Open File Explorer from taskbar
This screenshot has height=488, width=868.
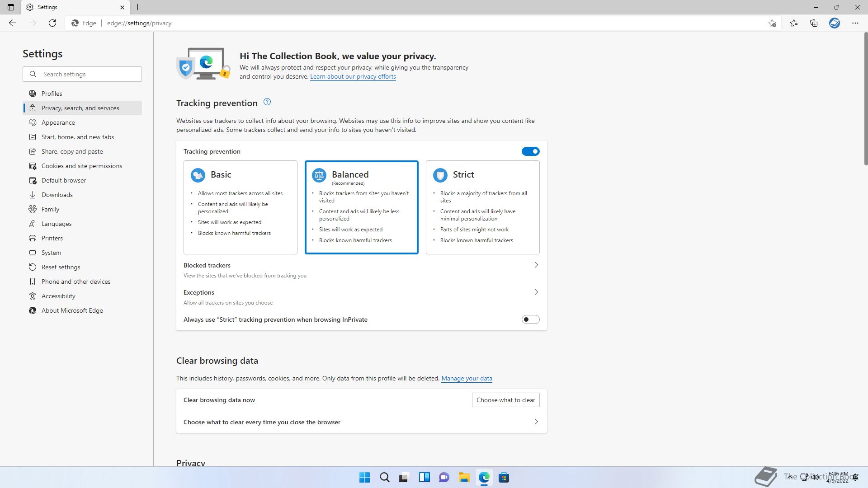click(x=464, y=478)
